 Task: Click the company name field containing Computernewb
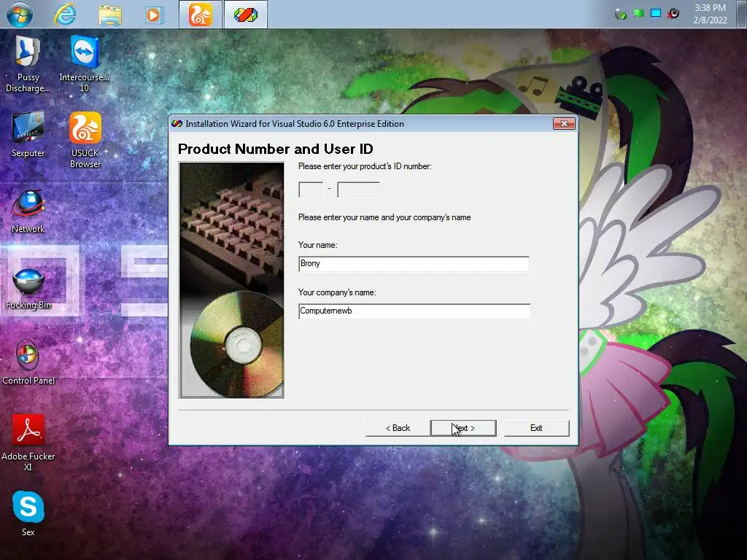(414, 311)
